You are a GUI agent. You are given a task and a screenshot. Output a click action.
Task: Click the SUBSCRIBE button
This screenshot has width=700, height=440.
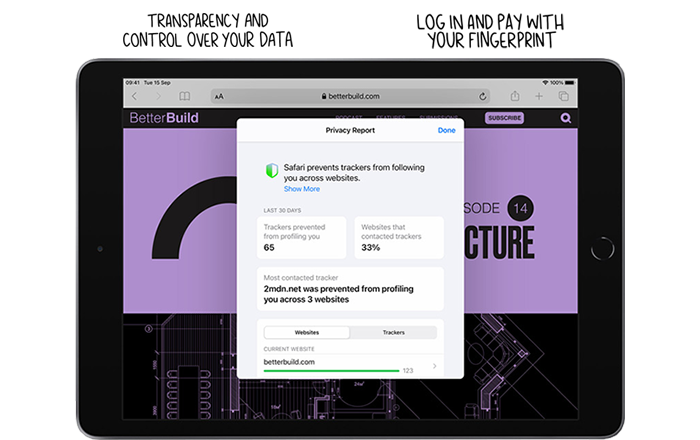click(504, 118)
